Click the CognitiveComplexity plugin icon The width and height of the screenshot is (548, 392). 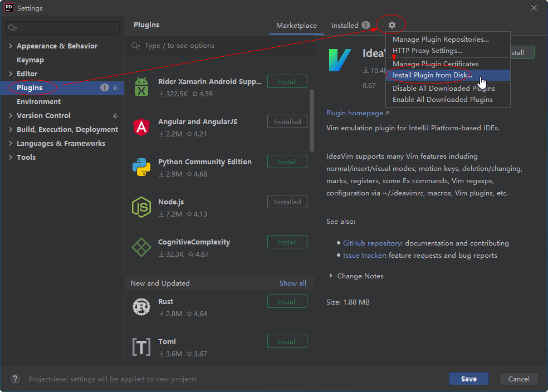point(141,247)
